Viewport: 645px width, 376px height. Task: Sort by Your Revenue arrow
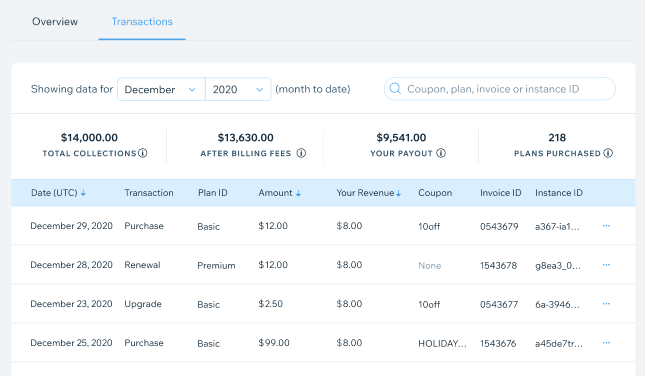click(x=398, y=193)
